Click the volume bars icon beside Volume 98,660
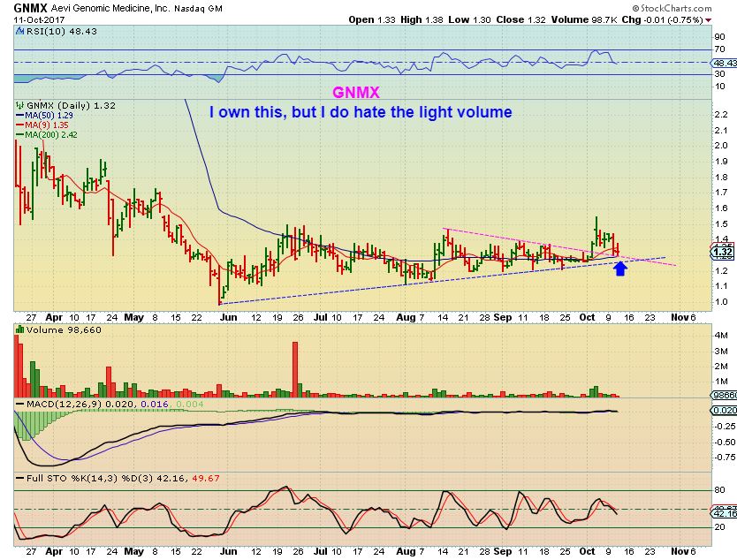The width and height of the screenshot is (737, 560). click(19, 329)
